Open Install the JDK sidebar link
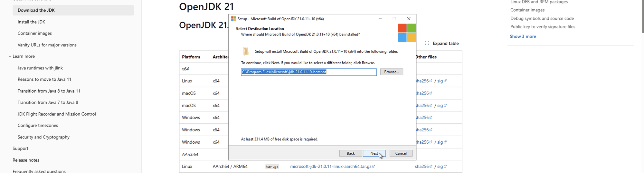 click(31, 22)
